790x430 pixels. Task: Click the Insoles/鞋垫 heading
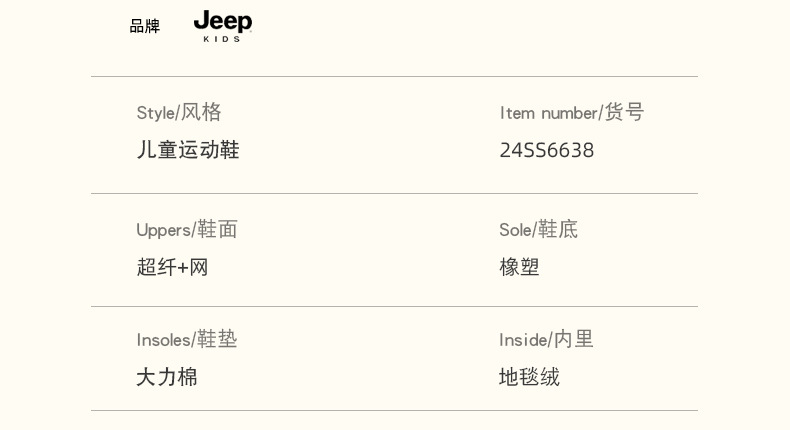click(187, 339)
